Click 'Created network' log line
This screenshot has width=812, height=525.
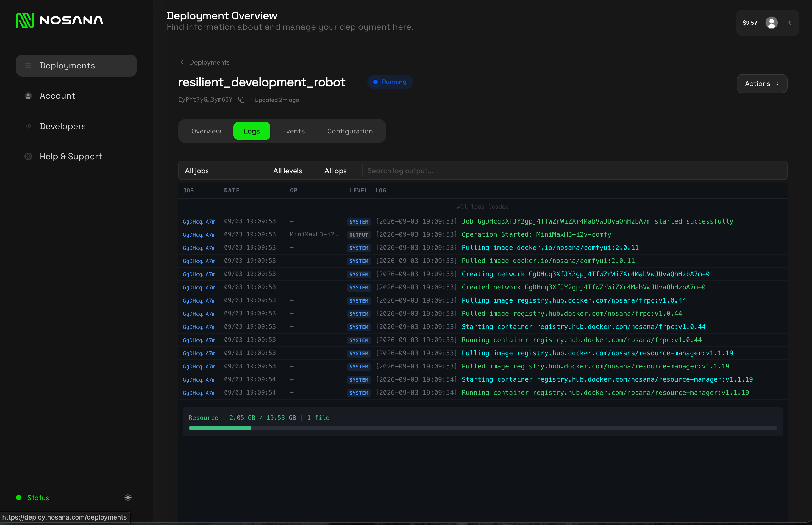(x=583, y=287)
